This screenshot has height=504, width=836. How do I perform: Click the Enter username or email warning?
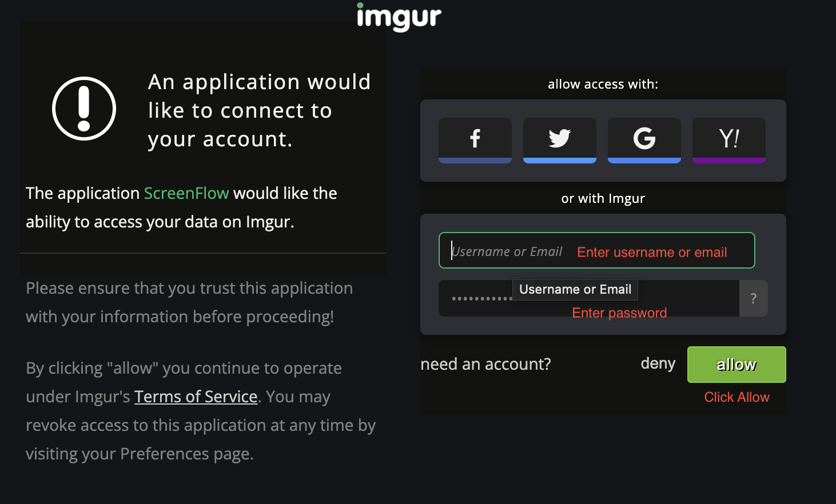point(651,252)
